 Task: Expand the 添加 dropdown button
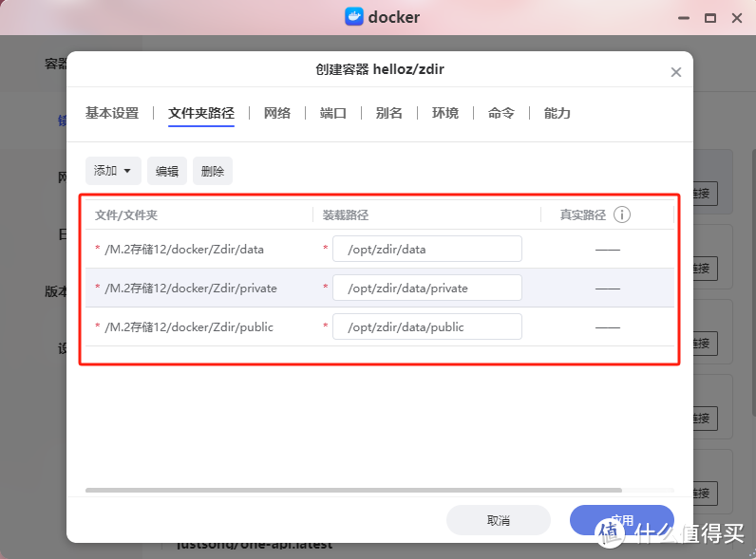(113, 171)
